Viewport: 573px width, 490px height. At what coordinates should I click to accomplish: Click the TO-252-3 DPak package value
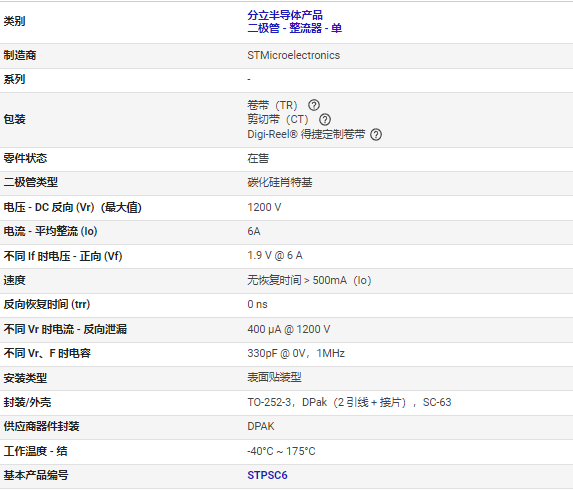(x=349, y=402)
